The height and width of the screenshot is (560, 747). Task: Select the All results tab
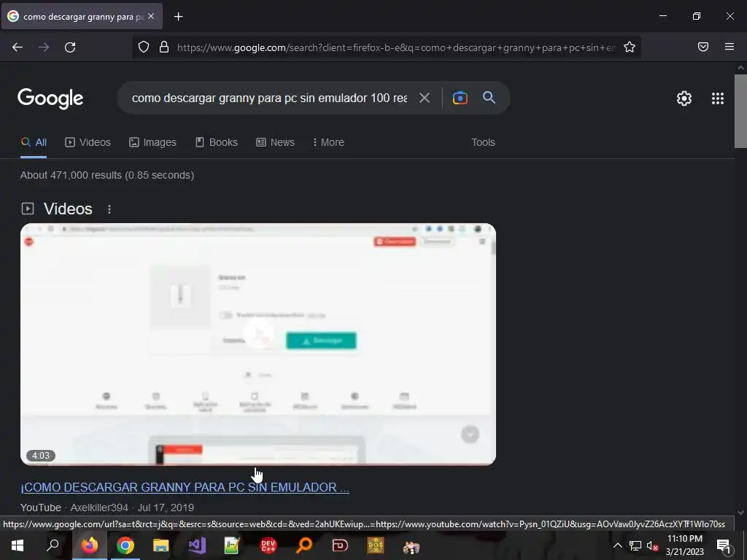(x=34, y=142)
